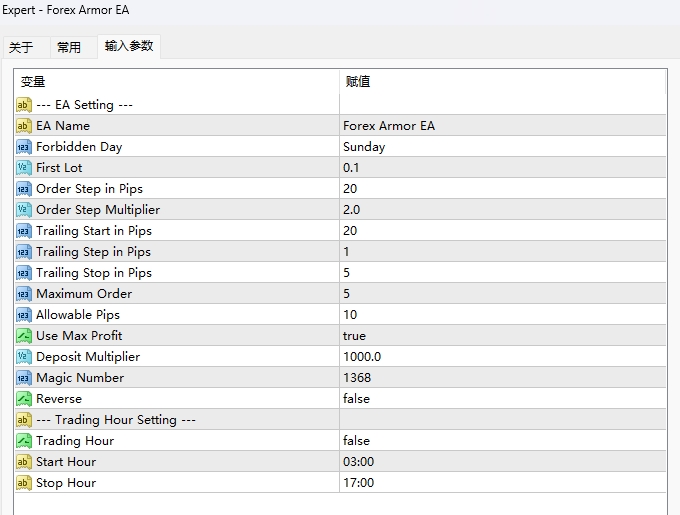Select the "Deposit Multiplier" label

click(88, 357)
